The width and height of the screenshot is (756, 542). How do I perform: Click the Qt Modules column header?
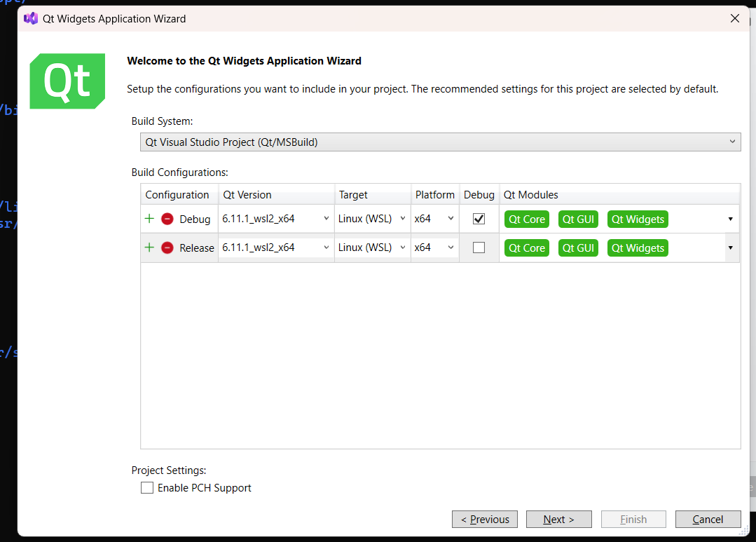pyautogui.click(x=619, y=194)
